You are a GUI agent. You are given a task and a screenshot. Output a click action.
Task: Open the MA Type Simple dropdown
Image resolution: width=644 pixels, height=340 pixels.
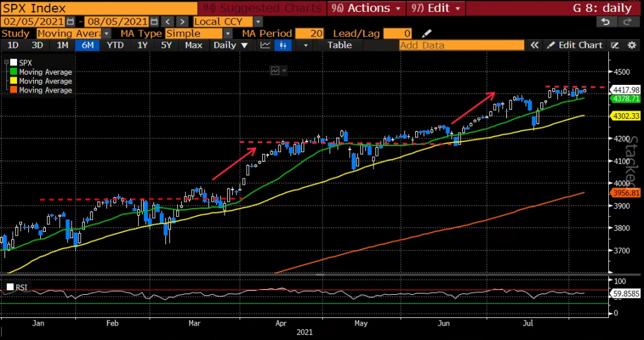click(x=226, y=33)
